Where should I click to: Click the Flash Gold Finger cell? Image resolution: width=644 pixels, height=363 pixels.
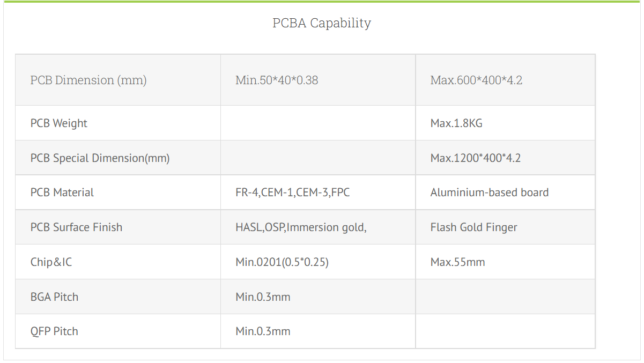point(473,227)
